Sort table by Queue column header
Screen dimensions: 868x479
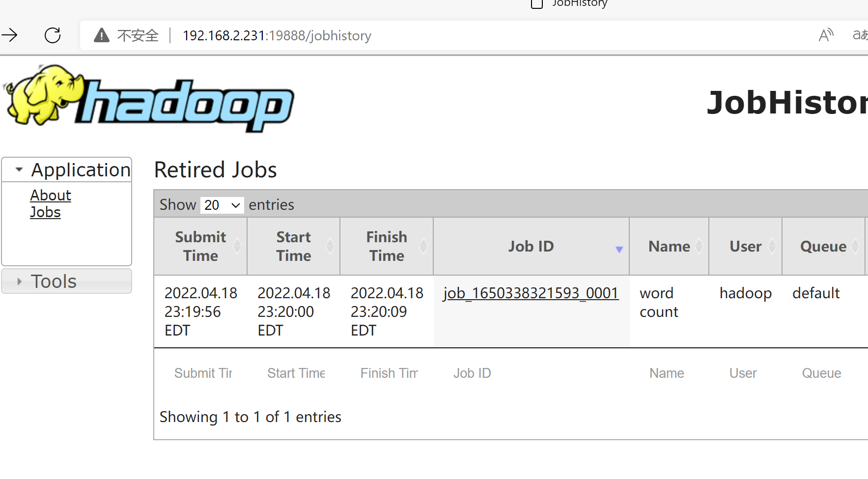coord(823,246)
